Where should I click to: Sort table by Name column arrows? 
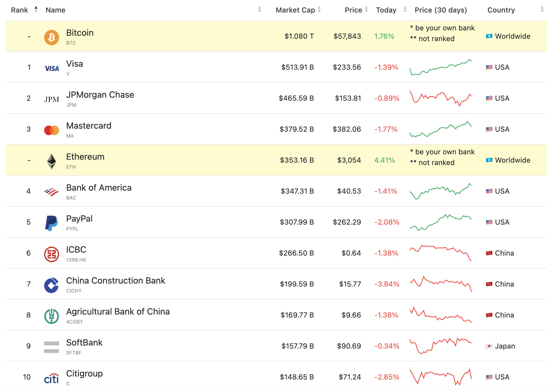click(x=259, y=10)
